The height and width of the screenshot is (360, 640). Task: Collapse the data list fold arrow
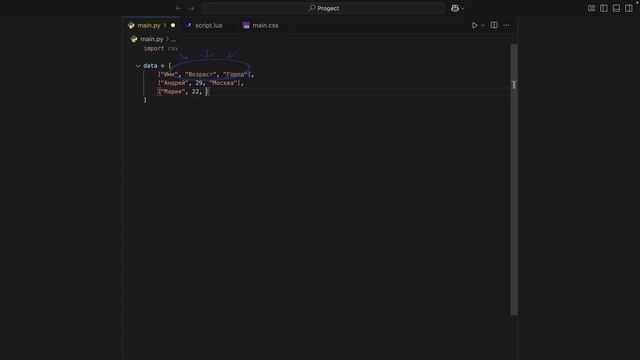point(138,66)
